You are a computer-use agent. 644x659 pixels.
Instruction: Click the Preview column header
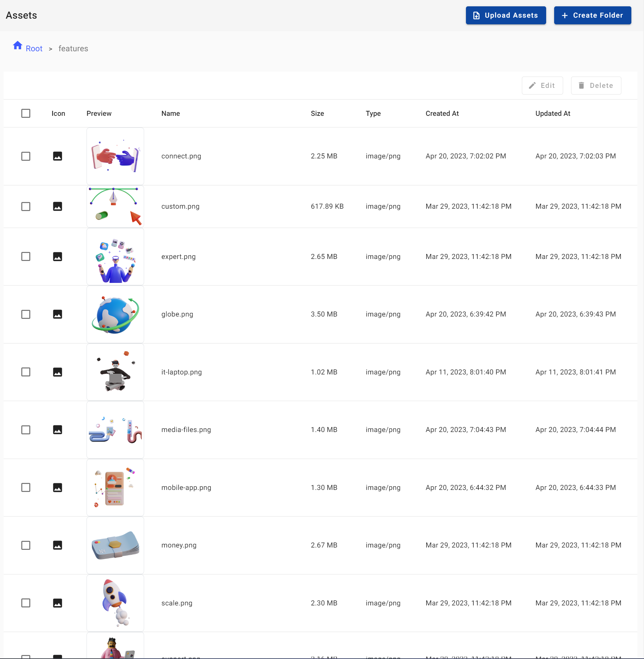click(99, 113)
